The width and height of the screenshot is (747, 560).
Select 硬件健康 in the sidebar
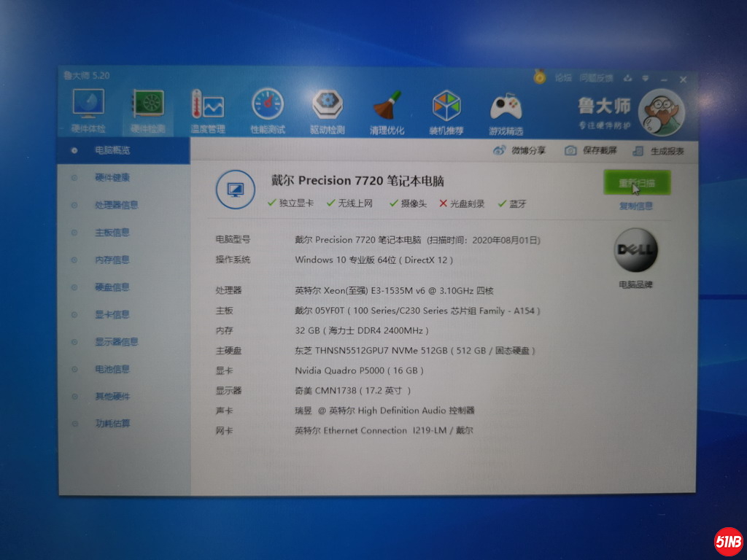pos(124,178)
